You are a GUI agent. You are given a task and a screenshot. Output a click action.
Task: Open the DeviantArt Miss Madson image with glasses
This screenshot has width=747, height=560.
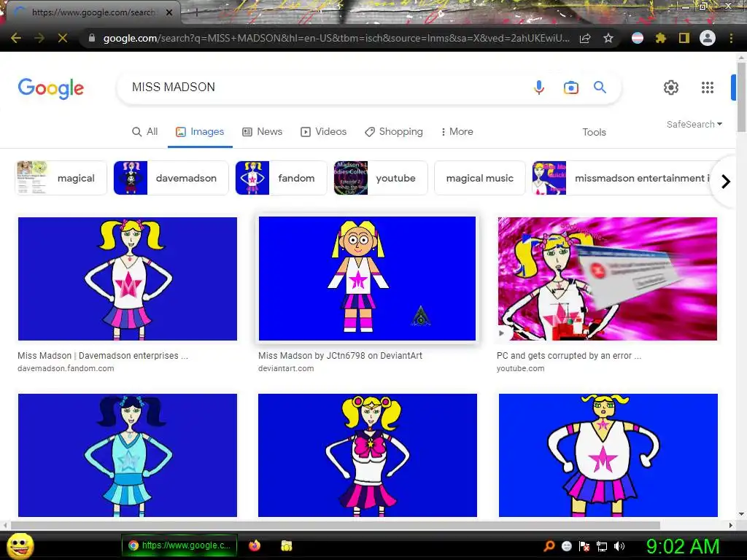click(368, 279)
